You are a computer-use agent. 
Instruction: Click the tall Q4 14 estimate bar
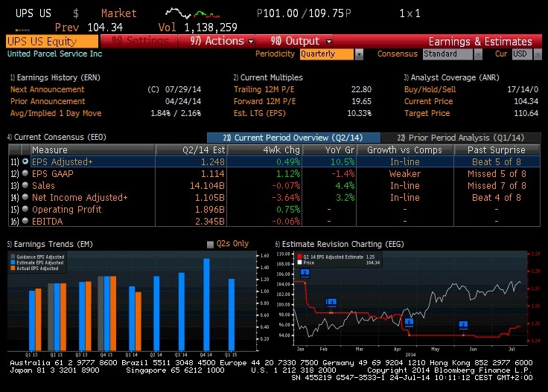coord(206,304)
